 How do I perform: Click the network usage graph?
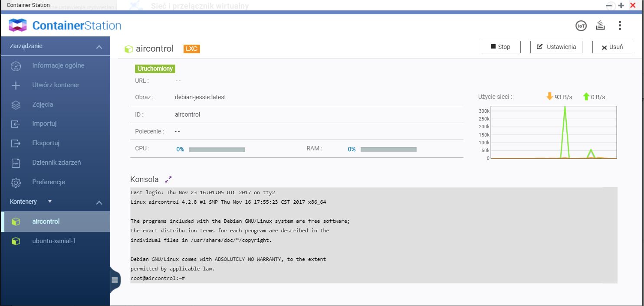pyautogui.click(x=554, y=132)
